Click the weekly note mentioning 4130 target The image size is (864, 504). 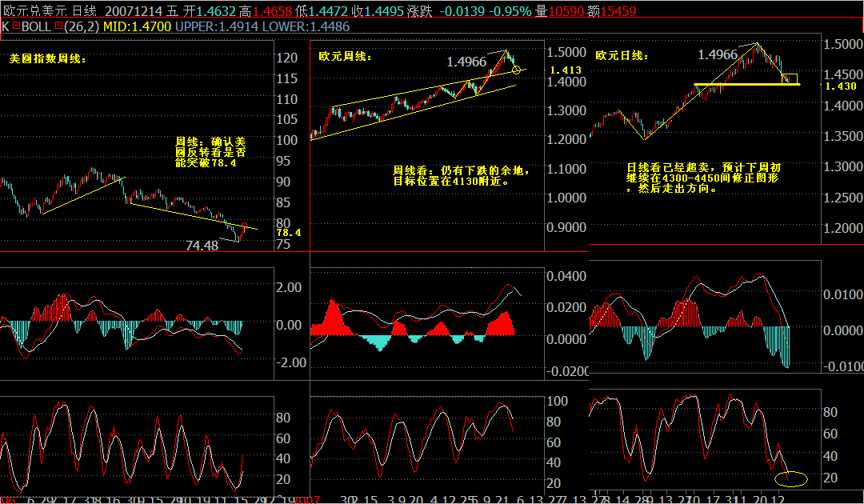(462, 176)
